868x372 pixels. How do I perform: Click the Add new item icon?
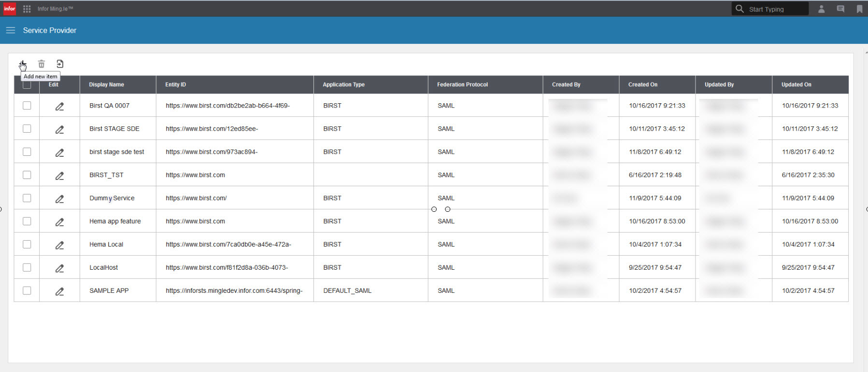pyautogui.click(x=22, y=64)
